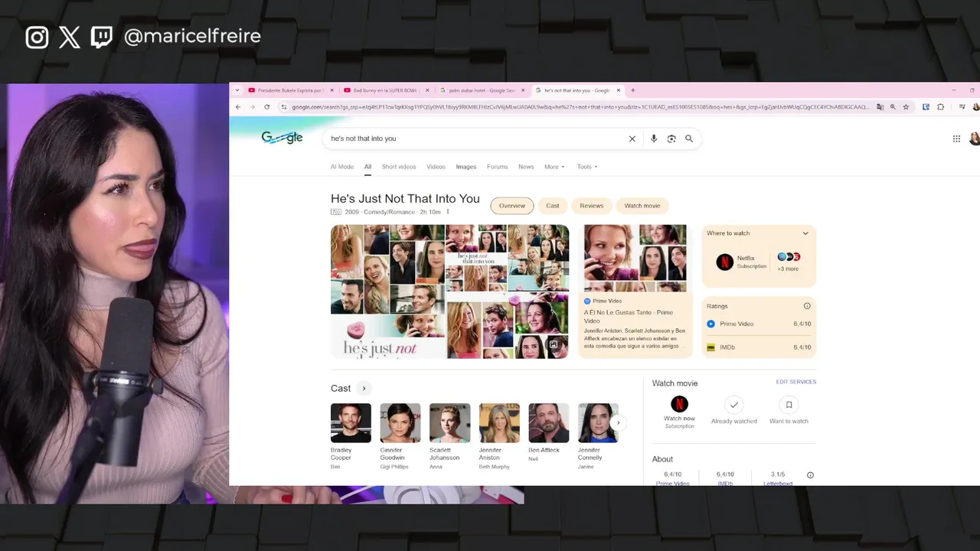Expand Cast section with arrow button

pyautogui.click(x=364, y=388)
